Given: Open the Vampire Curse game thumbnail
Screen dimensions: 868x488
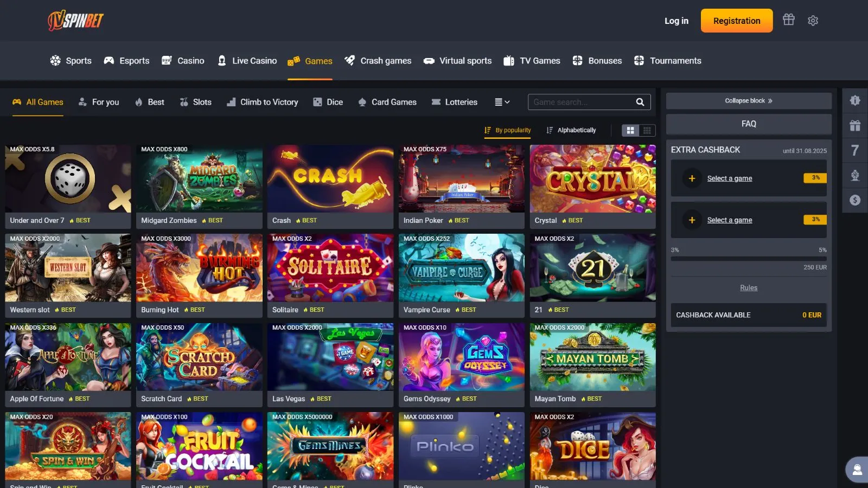Looking at the screenshot, I should pos(461,268).
